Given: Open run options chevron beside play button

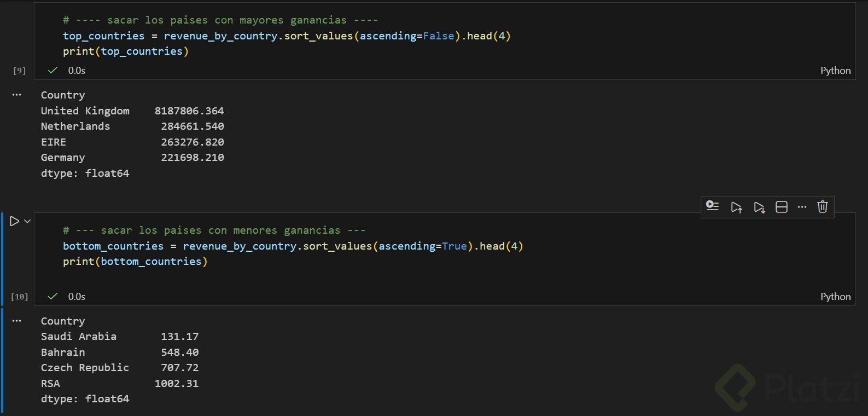Looking at the screenshot, I should [x=27, y=221].
